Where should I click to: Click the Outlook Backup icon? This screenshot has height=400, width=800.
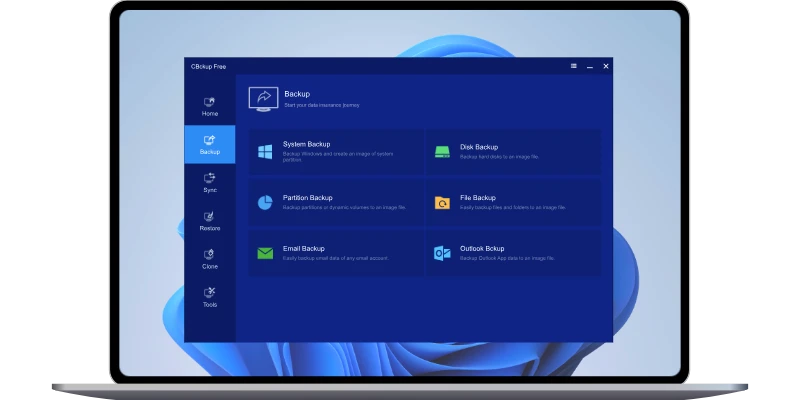[x=443, y=253]
